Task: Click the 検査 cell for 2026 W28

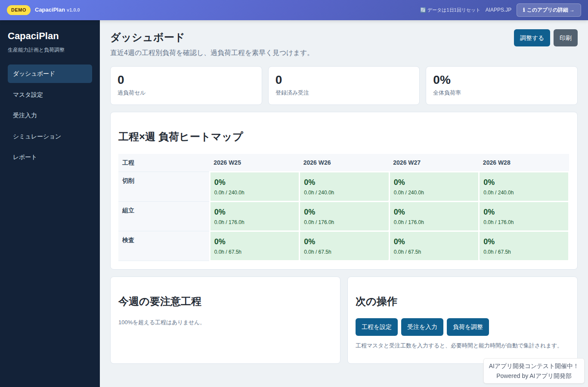Action: (524, 246)
